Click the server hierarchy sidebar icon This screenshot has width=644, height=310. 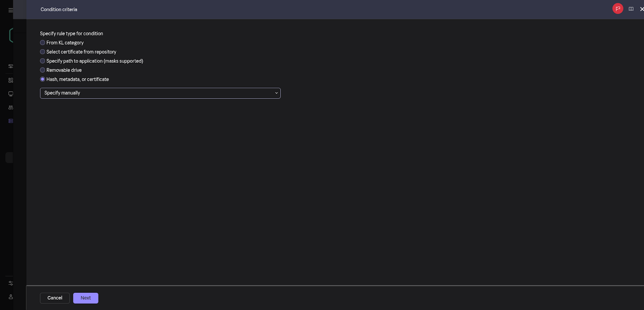click(x=10, y=66)
